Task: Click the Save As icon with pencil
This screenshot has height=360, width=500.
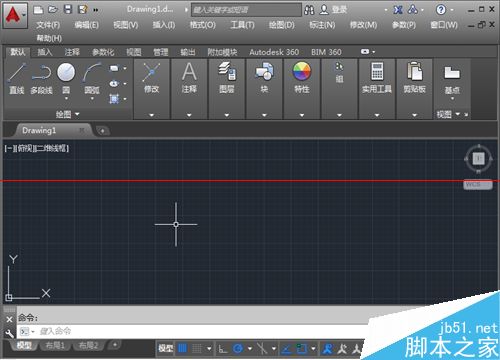Action: (82, 9)
